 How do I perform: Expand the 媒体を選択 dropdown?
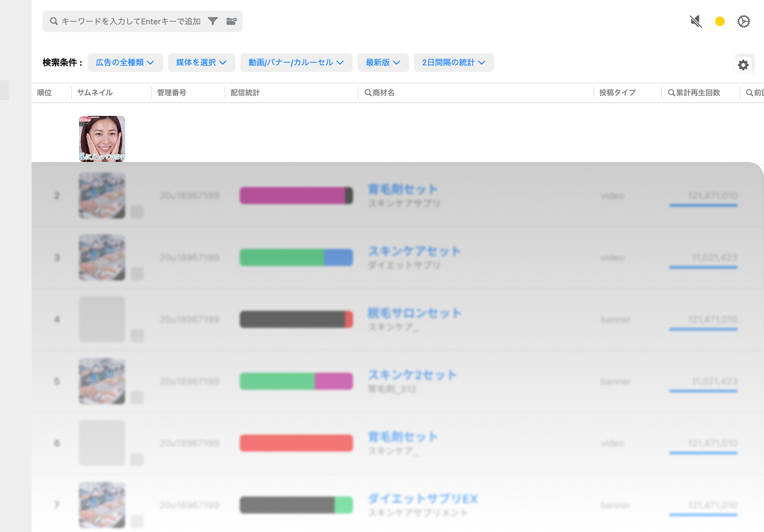click(x=202, y=63)
